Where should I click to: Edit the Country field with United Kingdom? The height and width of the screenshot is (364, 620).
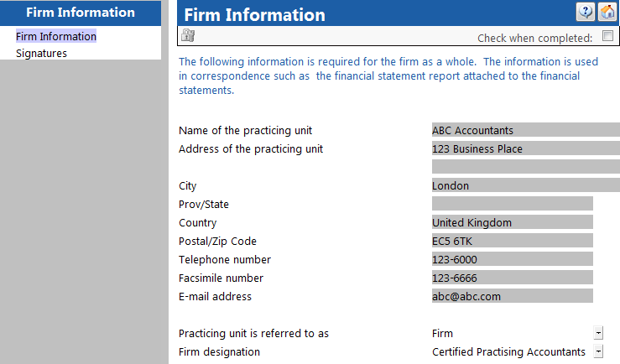[513, 222]
